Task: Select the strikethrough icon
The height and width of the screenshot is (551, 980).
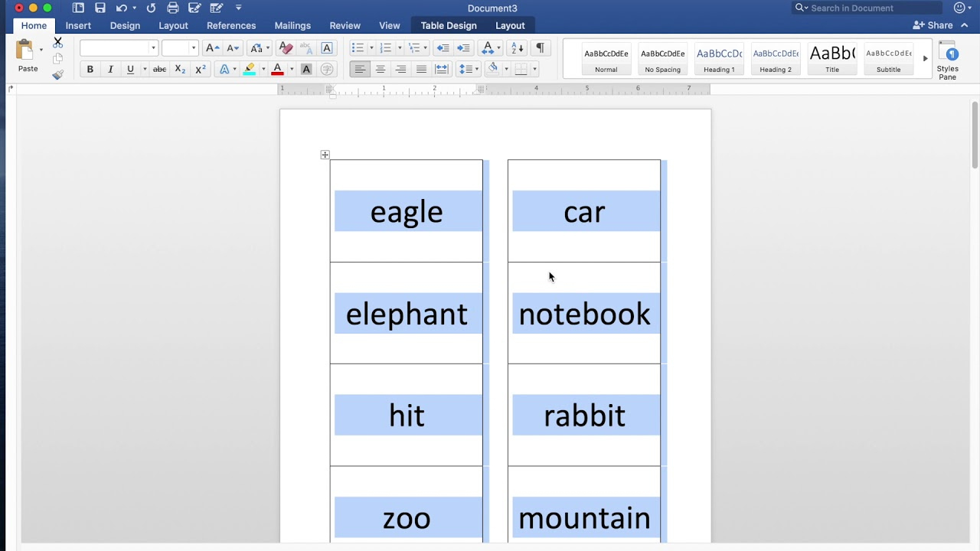Action: click(158, 69)
